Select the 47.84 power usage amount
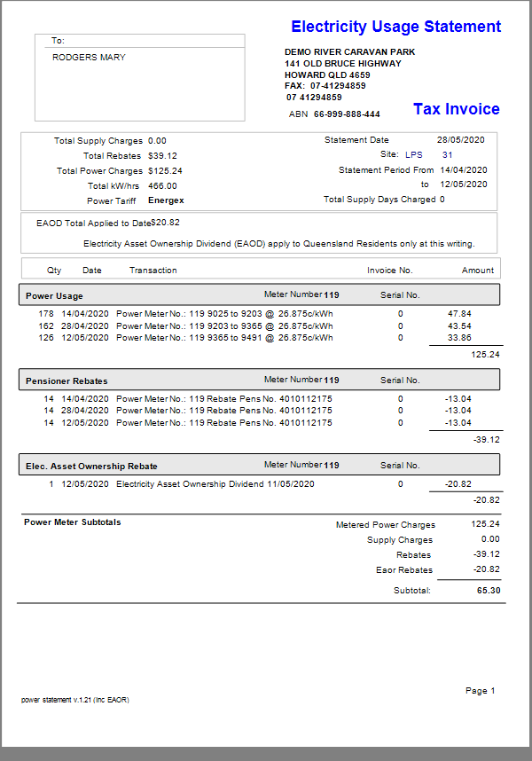 click(x=459, y=314)
